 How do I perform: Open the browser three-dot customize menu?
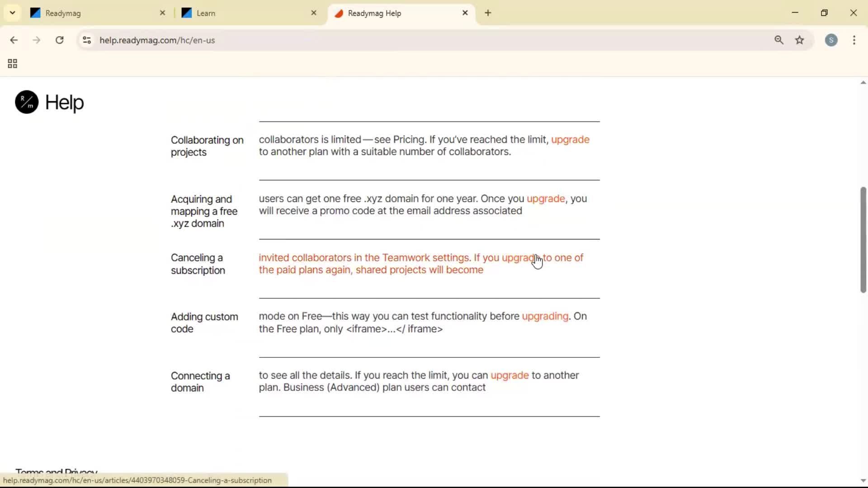click(x=854, y=40)
